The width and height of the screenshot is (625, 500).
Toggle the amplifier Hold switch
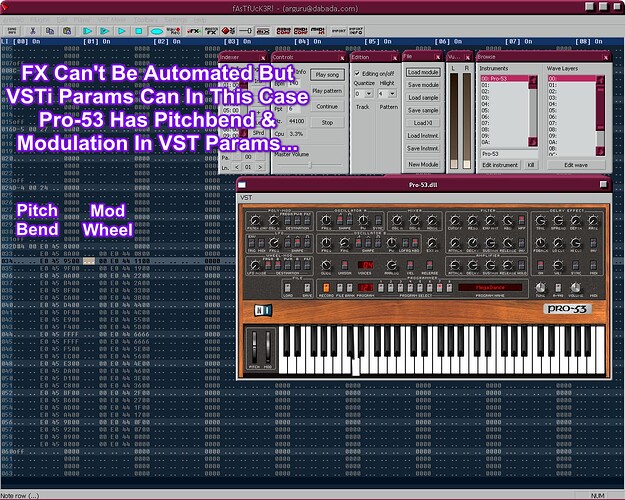point(521,266)
